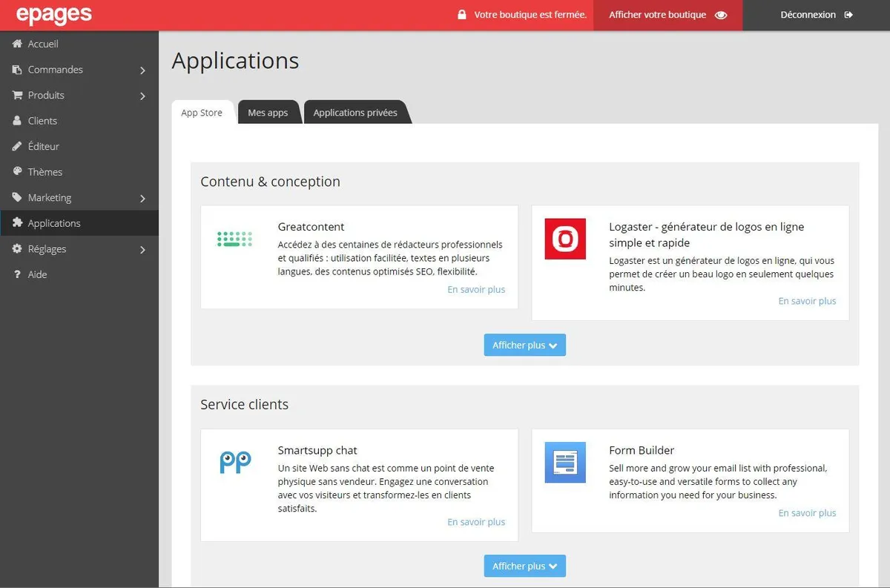Click the Marketing tag icon
Screen dimensions: 890x588
(17, 198)
